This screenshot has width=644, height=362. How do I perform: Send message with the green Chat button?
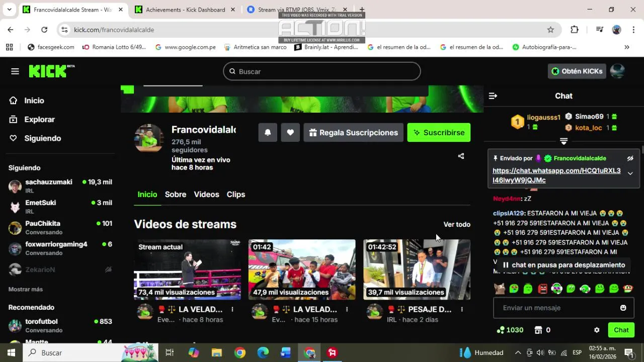pos(621,330)
